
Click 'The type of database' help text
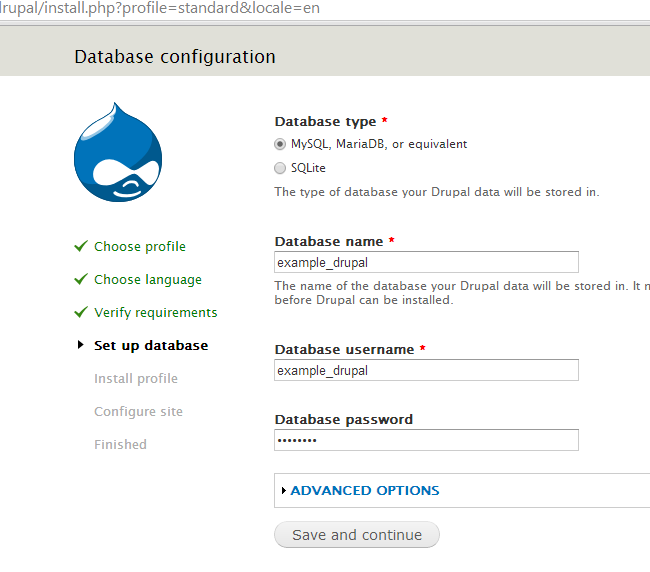pyautogui.click(x=437, y=192)
